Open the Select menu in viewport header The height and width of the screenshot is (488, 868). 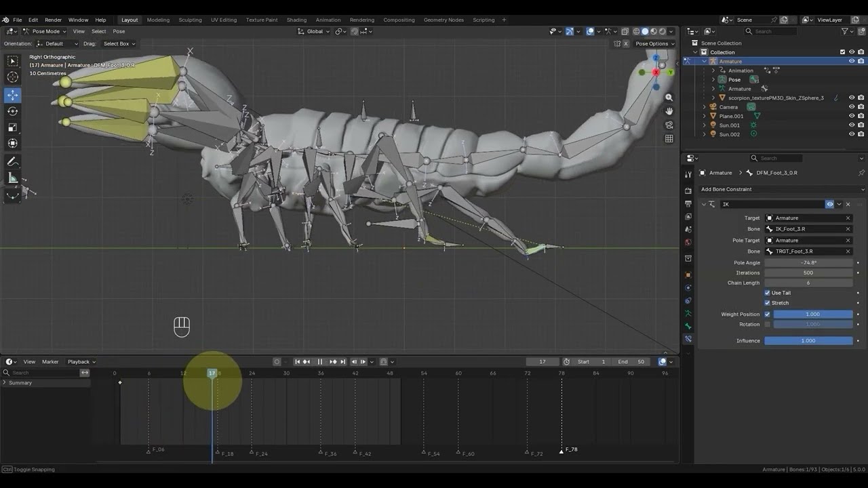99,31
